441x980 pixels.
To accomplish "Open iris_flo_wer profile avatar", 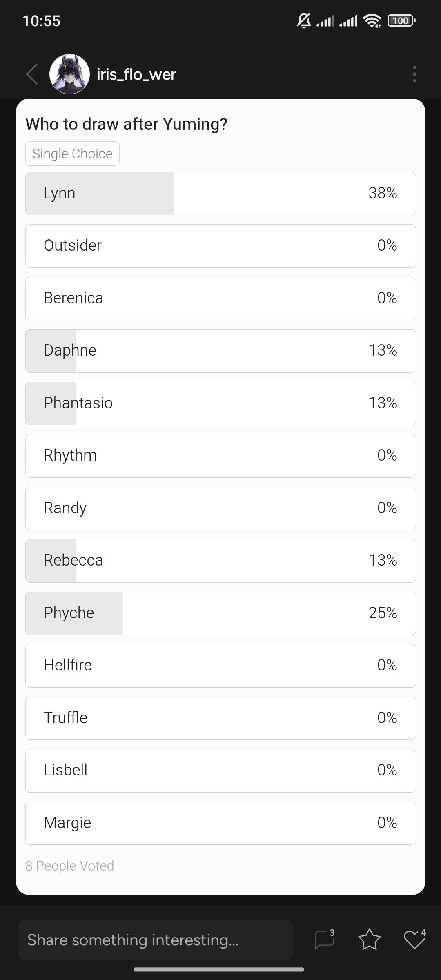I will [x=69, y=74].
